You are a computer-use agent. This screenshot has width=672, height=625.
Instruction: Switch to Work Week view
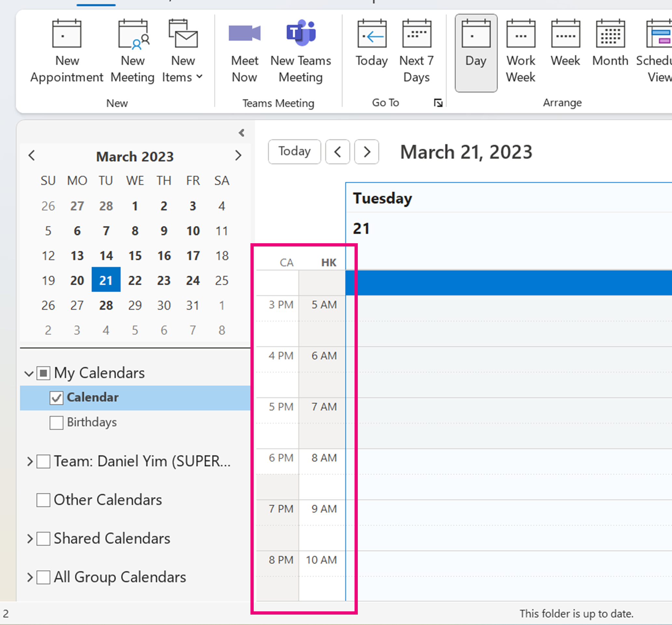pyautogui.click(x=520, y=51)
